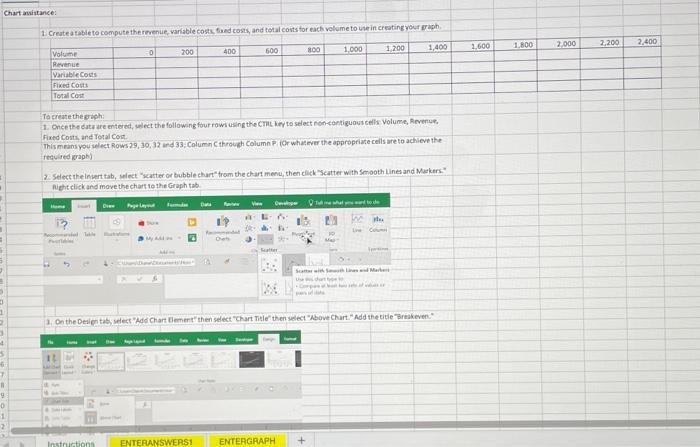Select the 'Variable Costs' label cell
This screenshot has height=447, width=700.
click(82, 75)
